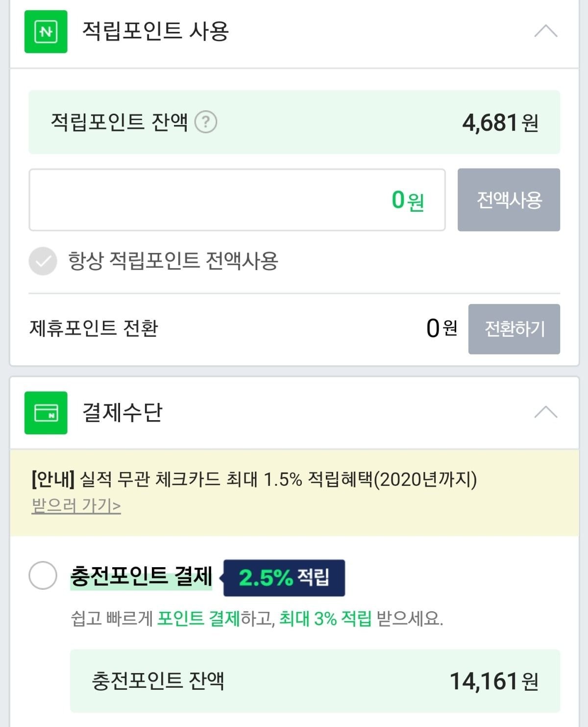Click the green 결제수단 card icon
This screenshot has height=727, width=588.
pos(46,413)
